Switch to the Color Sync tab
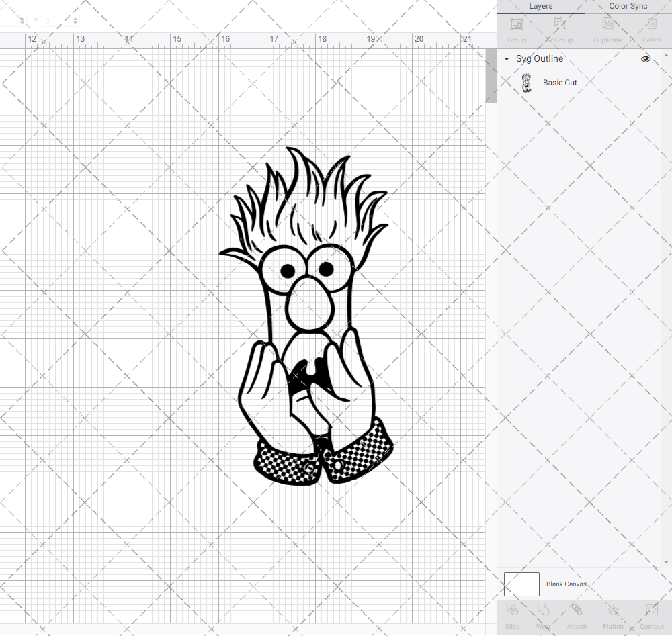 pyautogui.click(x=628, y=6)
